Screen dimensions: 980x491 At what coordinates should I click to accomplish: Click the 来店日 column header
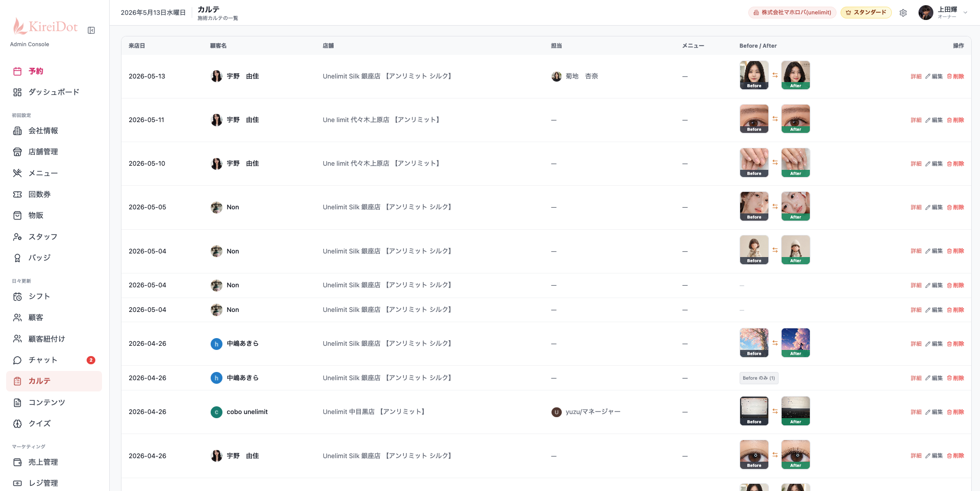tap(137, 46)
